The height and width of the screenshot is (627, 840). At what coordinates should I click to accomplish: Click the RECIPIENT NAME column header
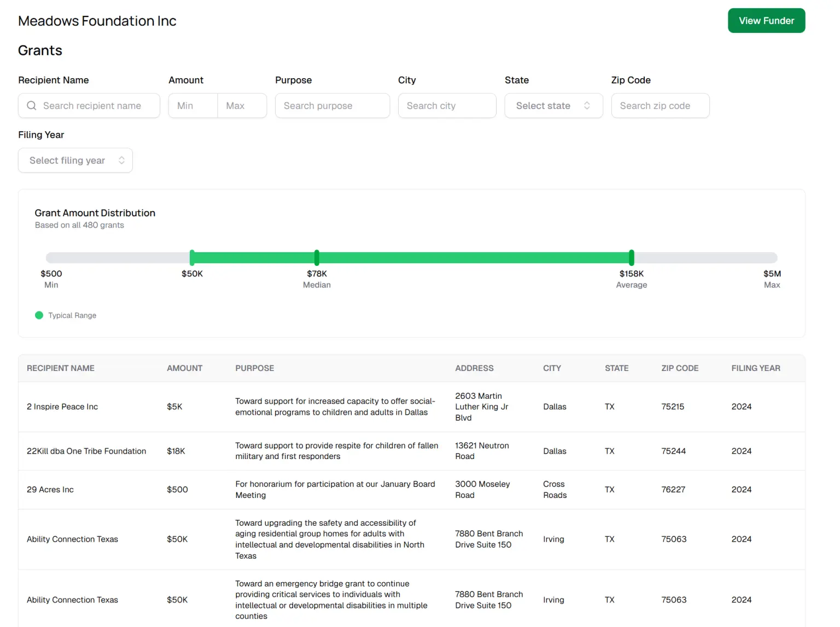point(61,368)
